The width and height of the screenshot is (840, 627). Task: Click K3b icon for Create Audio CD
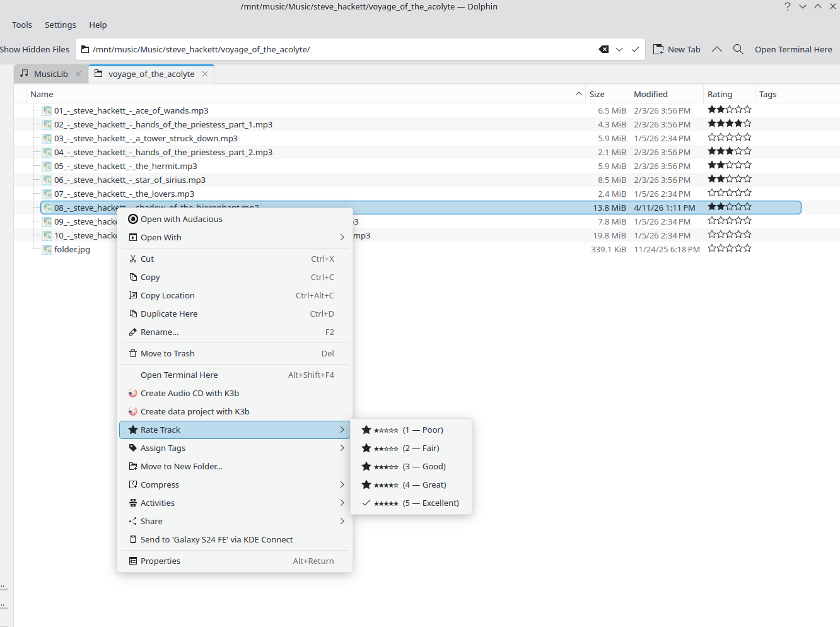tap(133, 393)
